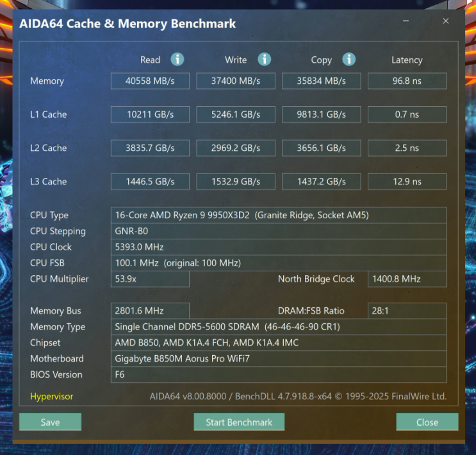Click the North Bridge Clock label

[x=316, y=279]
